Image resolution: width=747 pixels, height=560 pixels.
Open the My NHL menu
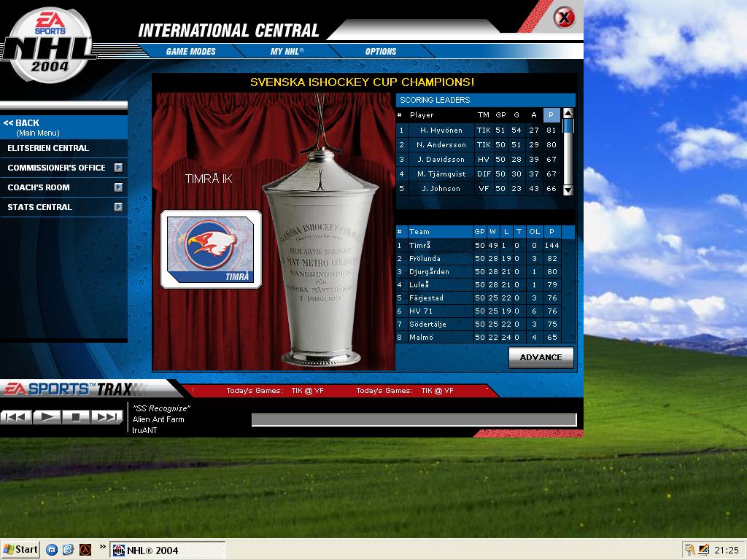287,52
